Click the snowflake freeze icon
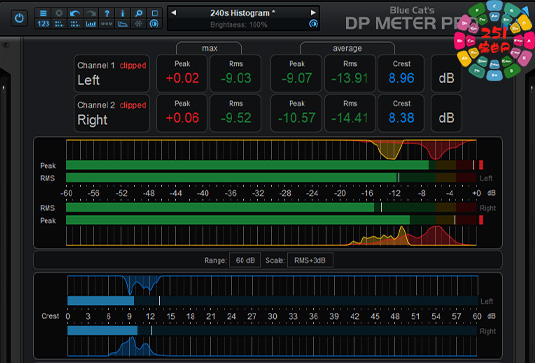The height and width of the screenshot is (363, 535). [139, 24]
